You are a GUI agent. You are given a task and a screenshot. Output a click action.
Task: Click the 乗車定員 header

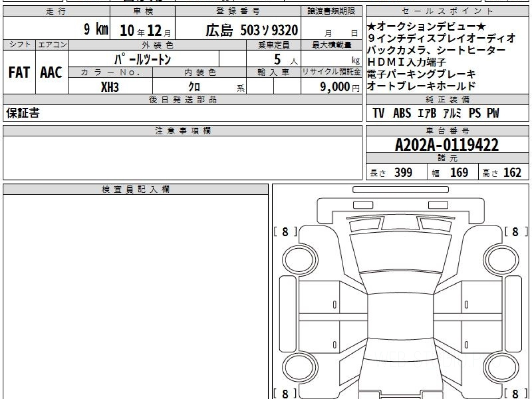tap(274, 45)
